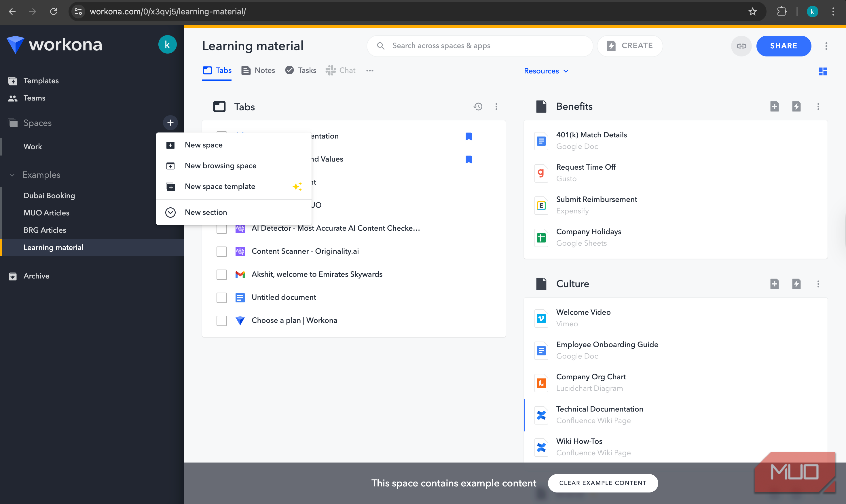
Task: Switch to Notes tab
Action: (x=258, y=70)
